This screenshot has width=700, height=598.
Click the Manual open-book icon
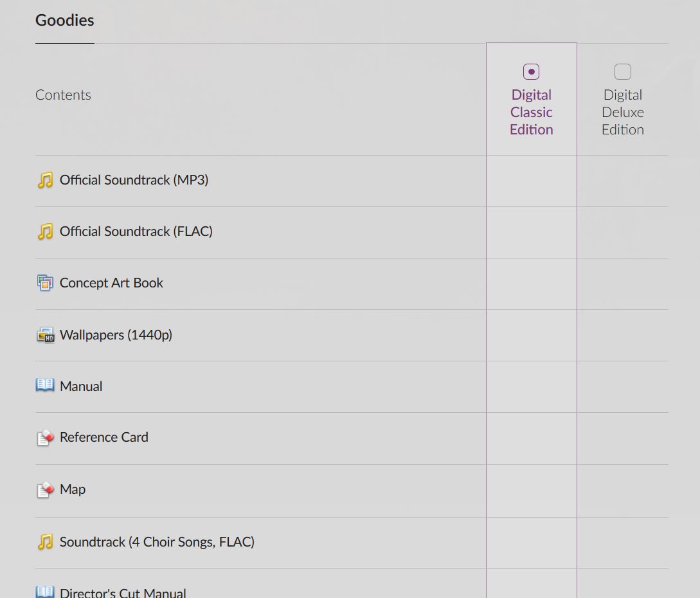[x=45, y=385]
